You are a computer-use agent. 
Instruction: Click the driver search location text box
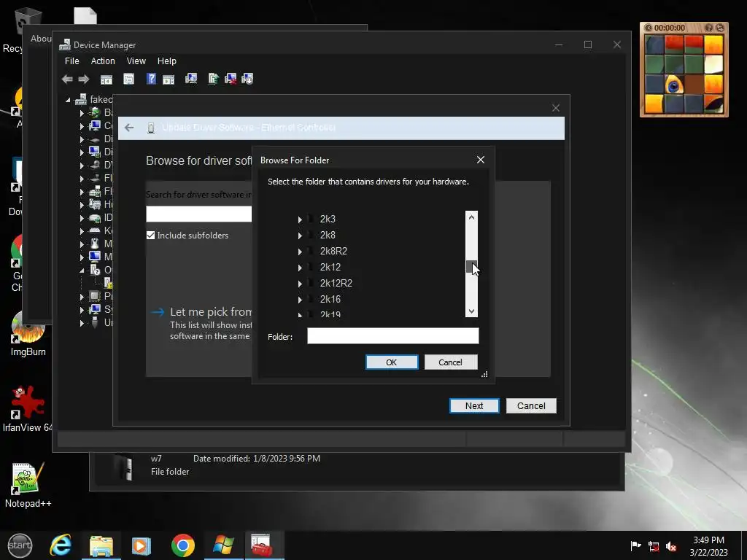198,214
